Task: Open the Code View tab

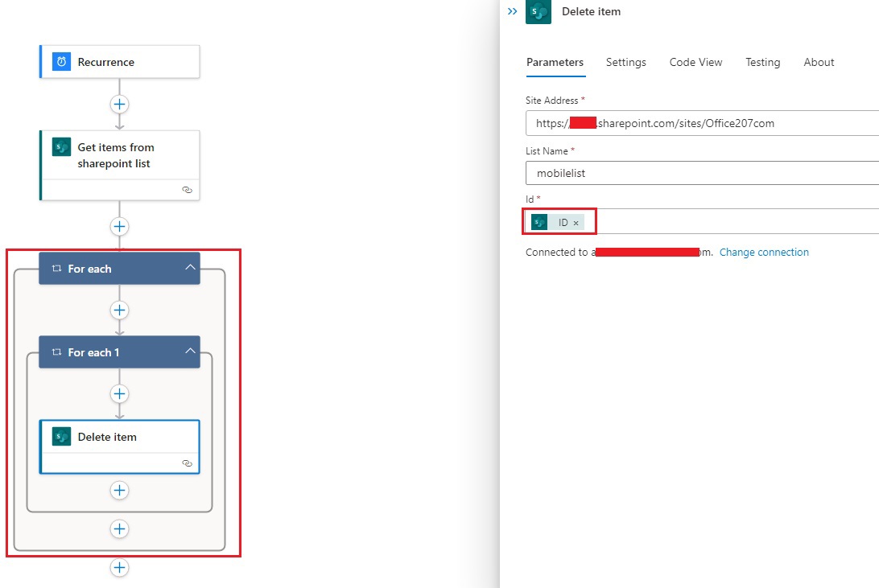Action: [695, 62]
